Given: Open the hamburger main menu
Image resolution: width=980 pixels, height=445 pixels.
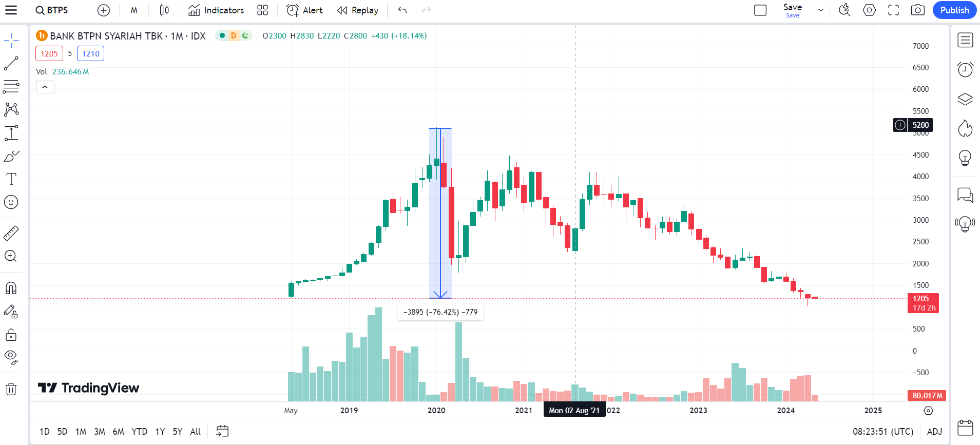Looking at the screenshot, I should coord(11,10).
